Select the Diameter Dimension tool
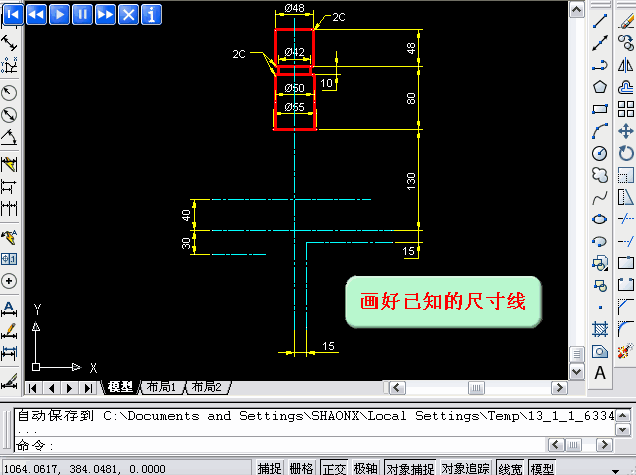The image size is (636, 475). point(9,115)
